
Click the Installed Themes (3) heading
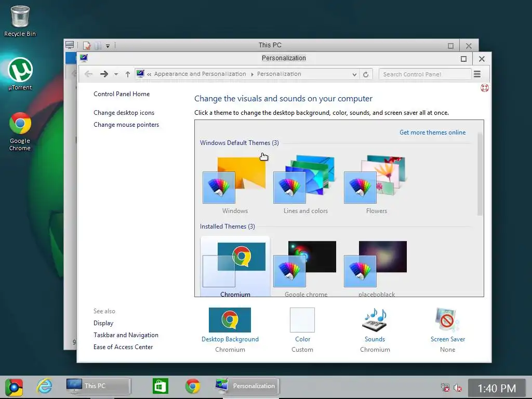[228, 227]
